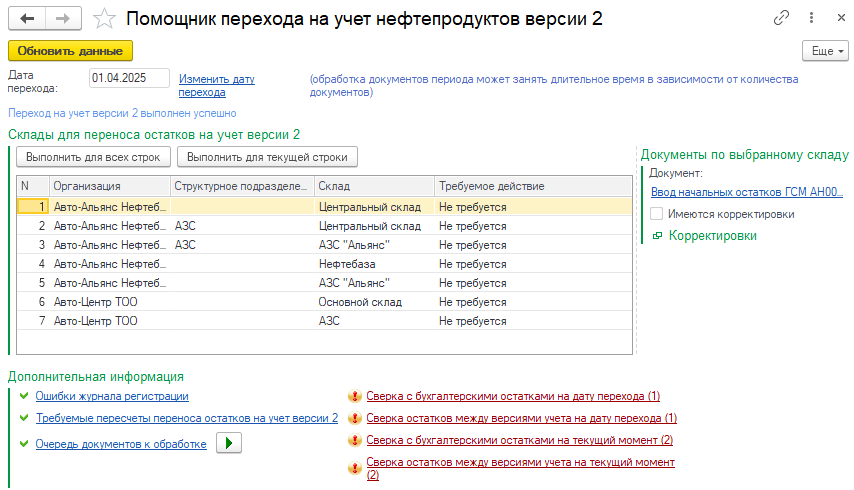Open 'Ввод начальных остатков ГСМ' document link
The image size is (854, 490).
coord(746,192)
